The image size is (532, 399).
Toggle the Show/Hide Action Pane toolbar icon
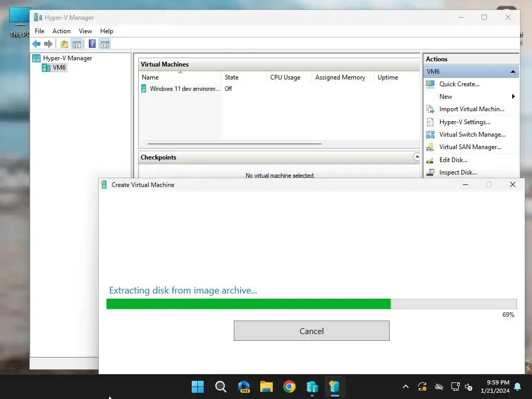(x=105, y=44)
